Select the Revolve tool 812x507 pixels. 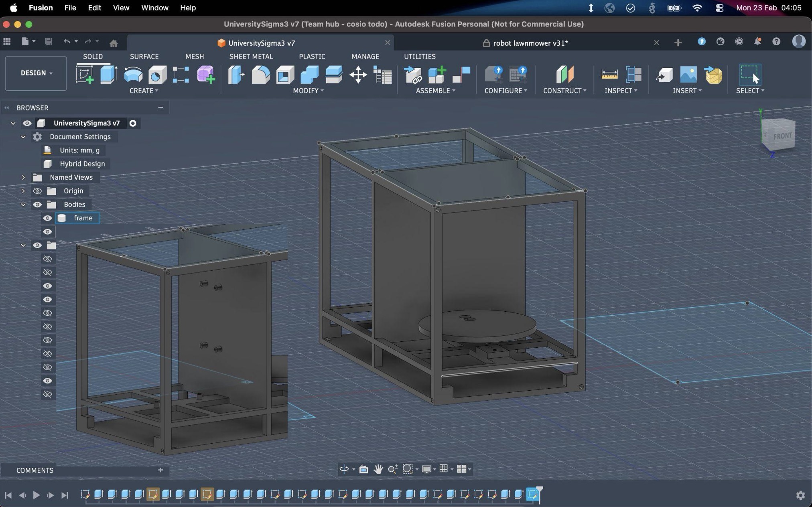(133, 75)
